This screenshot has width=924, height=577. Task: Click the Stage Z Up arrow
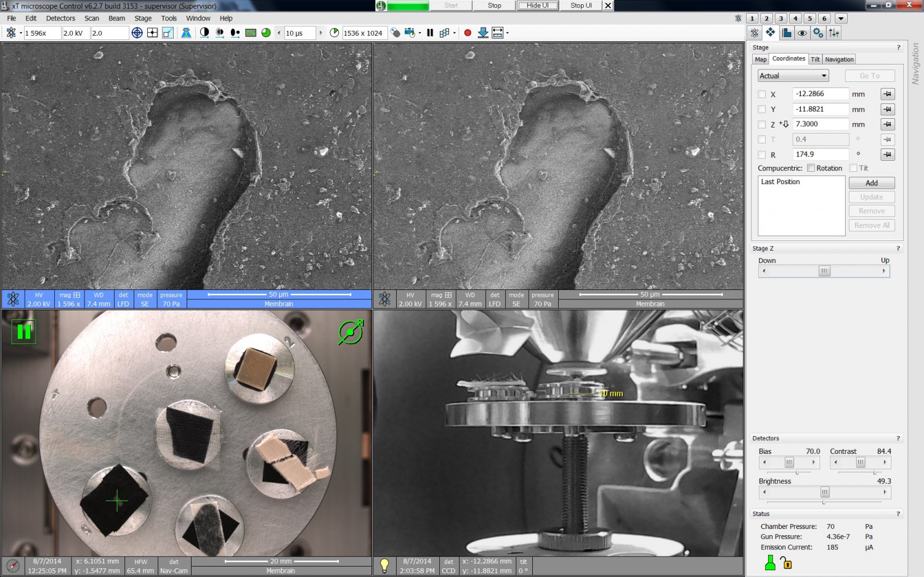point(884,271)
